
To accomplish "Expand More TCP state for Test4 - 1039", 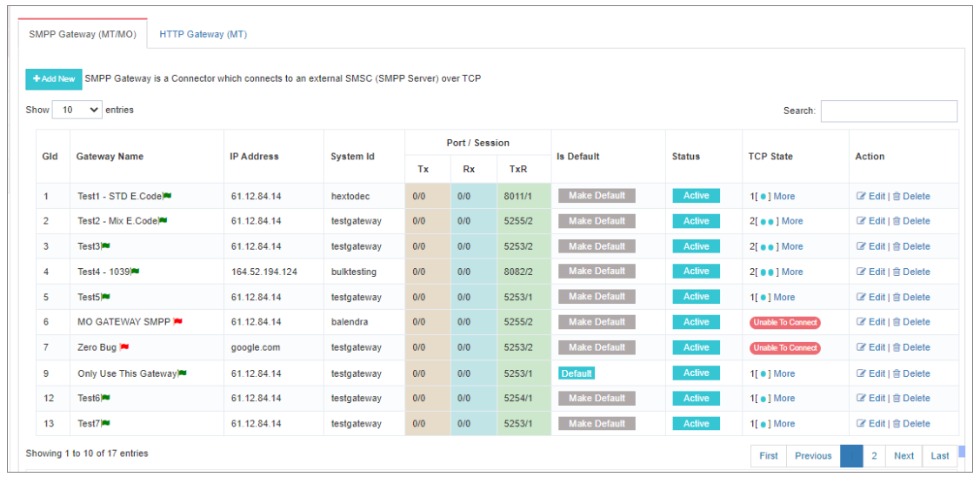I will [x=792, y=272].
